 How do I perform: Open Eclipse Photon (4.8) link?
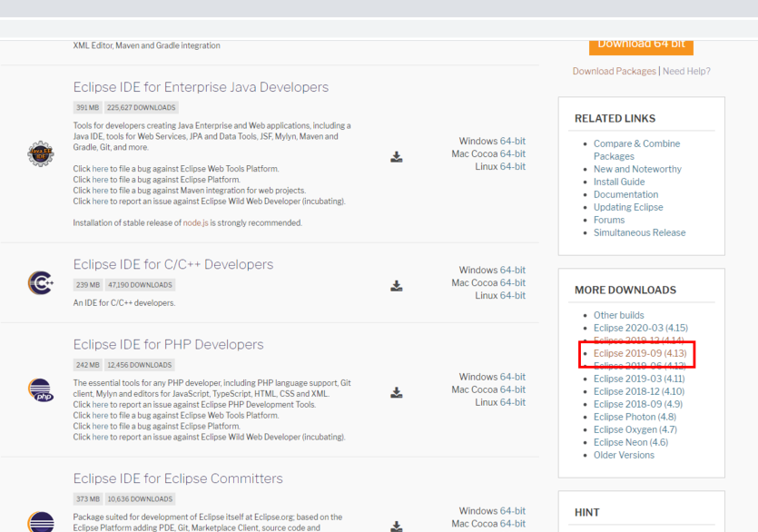click(x=635, y=417)
